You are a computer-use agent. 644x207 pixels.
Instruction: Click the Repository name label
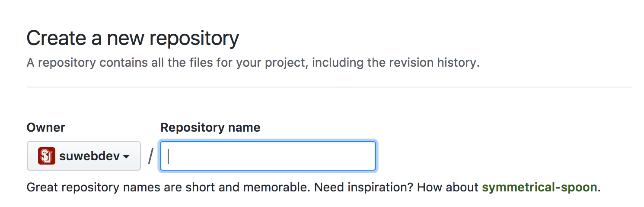(210, 128)
